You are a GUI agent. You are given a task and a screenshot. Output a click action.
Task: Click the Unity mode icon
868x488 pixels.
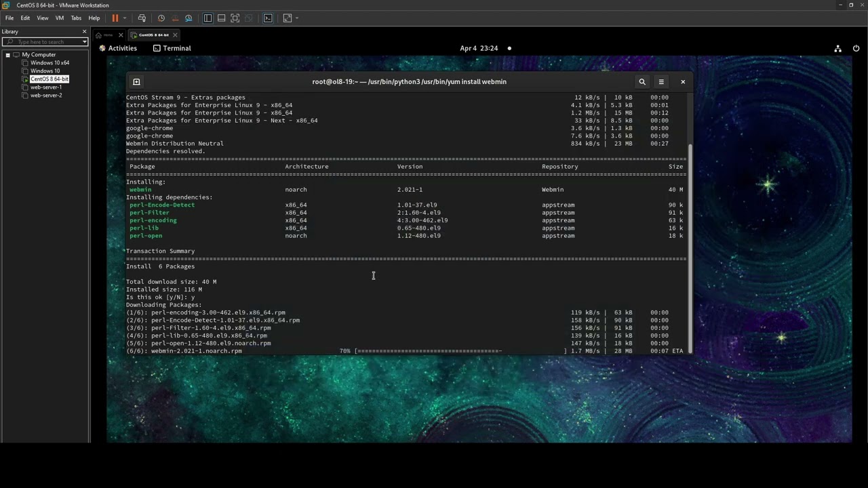pyautogui.click(x=248, y=18)
